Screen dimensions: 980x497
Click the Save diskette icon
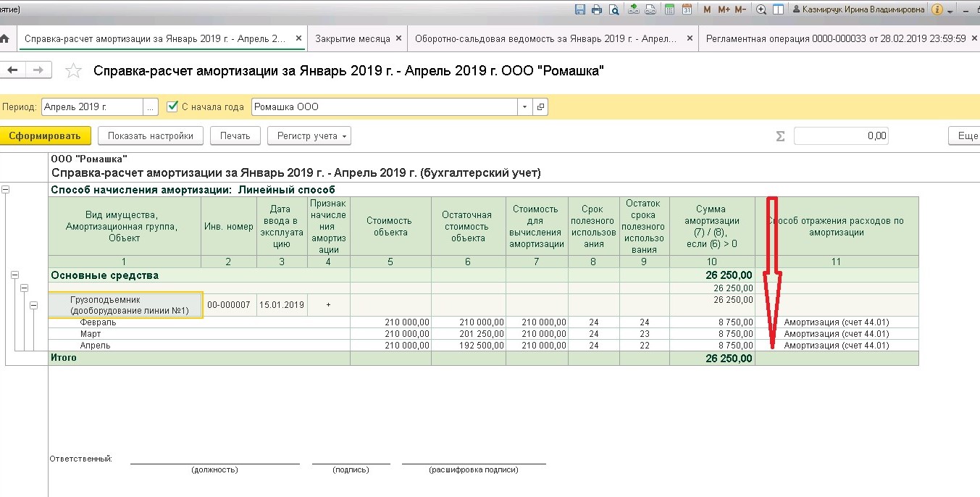[x=579, y=9]
